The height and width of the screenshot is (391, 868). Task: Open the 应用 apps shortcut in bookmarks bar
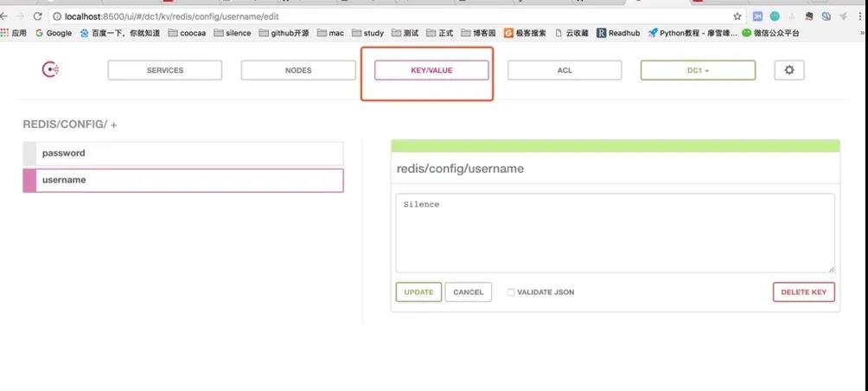(14, 33)
